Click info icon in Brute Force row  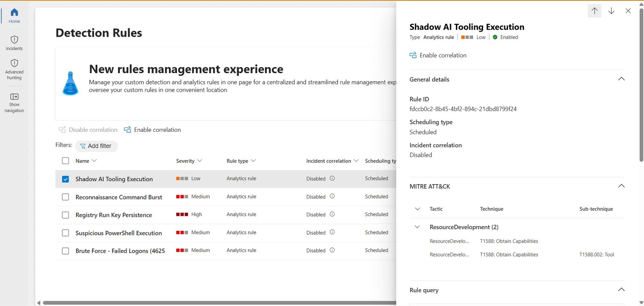click(x=332, y=250)
